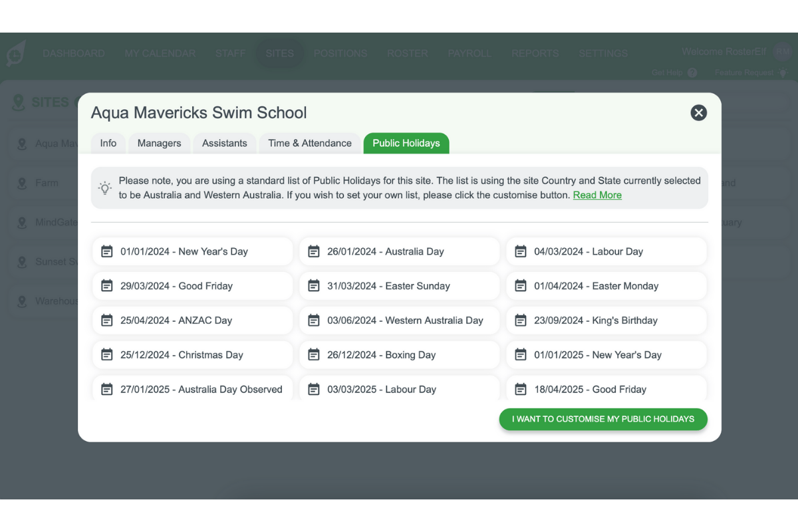Click I WANT TO CUSTOMISE MY PUBLIC HOLIDAYS
This screenshot has width=798, height=532.
(602, 419)
